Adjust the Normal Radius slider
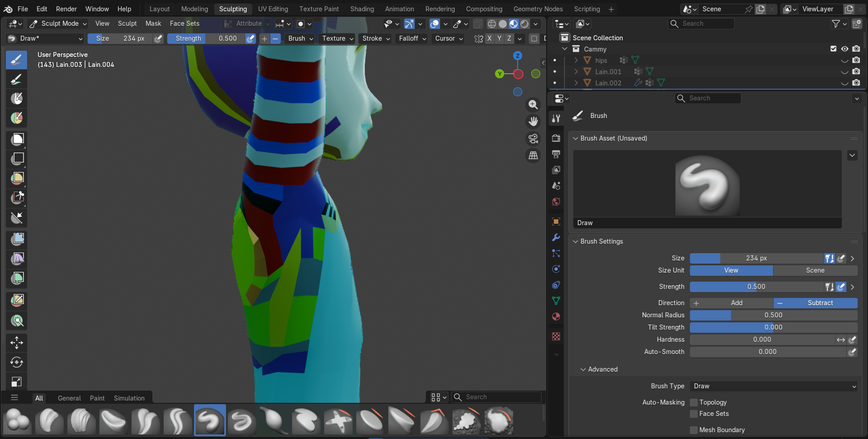Screen dimensions: 868x439 coord(774,315)
